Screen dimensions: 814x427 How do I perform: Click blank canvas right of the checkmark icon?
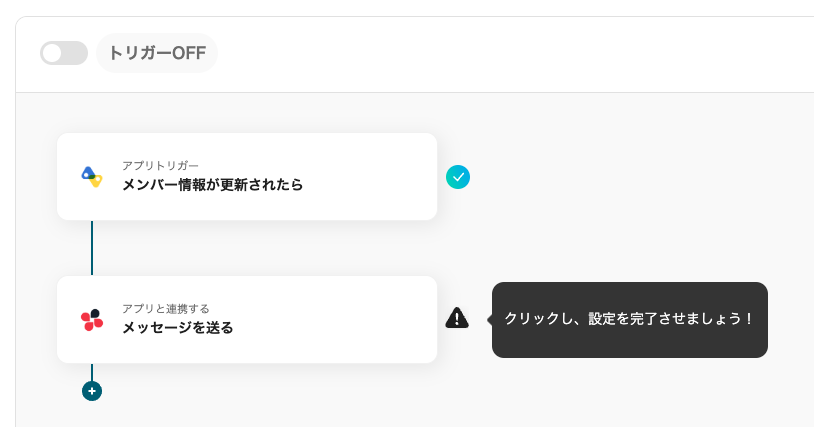tap(620, 177)
